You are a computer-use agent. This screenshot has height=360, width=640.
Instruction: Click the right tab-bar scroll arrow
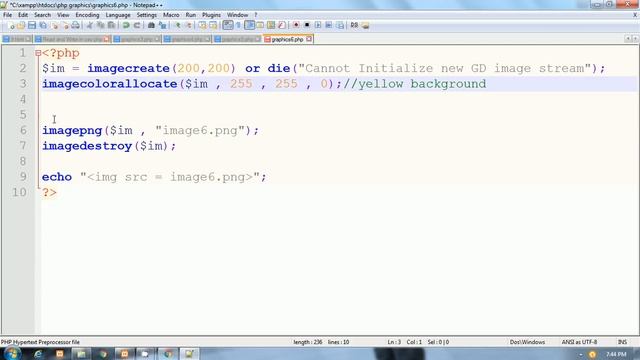[x=635, y=39]
